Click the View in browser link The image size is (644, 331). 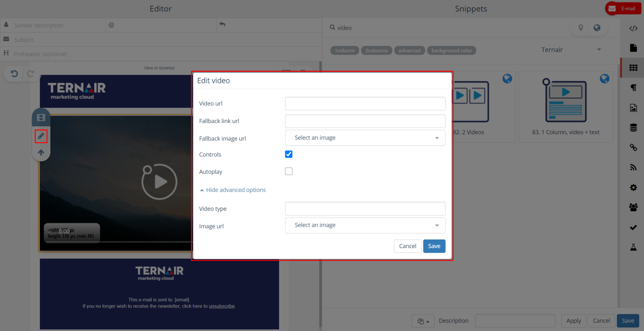tap(159, 68)
